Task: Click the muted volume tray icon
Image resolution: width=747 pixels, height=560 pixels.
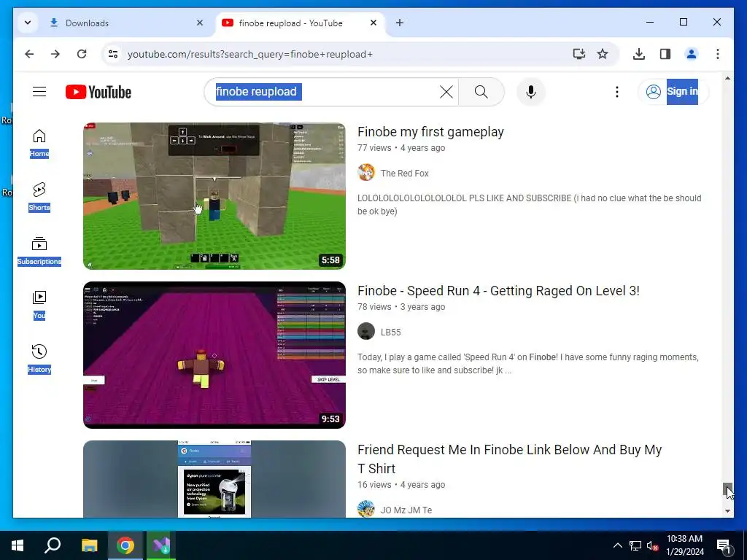Action: (x=652, y=545)
